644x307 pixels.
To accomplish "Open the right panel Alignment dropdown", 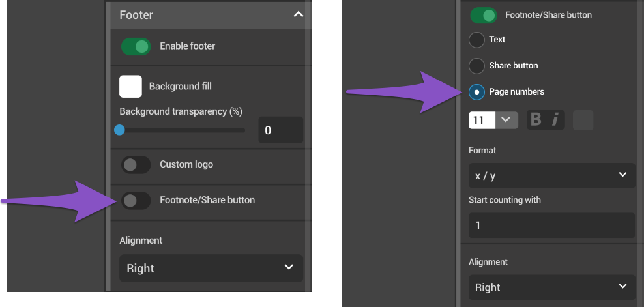I will pos(551,287).
